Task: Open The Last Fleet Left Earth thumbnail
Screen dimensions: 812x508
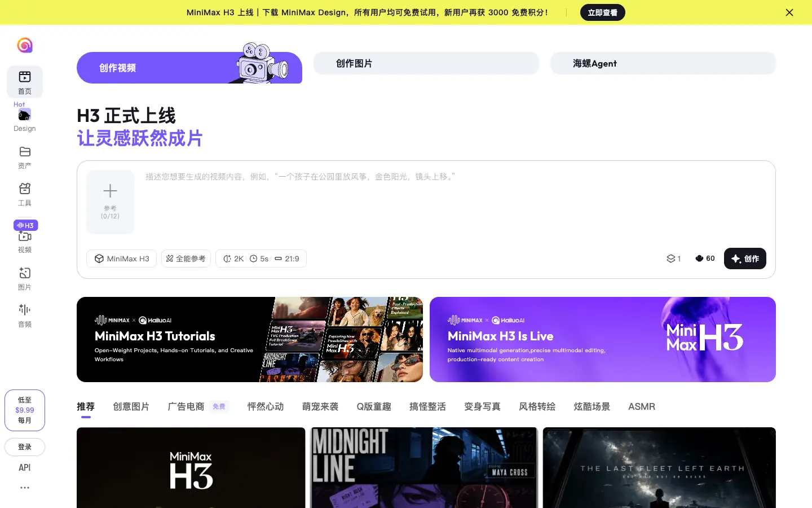Action: click(x=659, y=468)
